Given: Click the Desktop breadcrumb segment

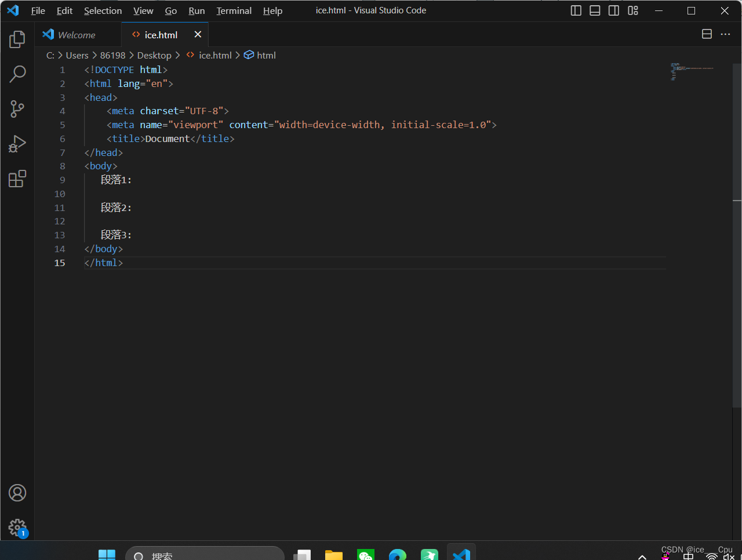Looking at the screenshot, I should coord(154,55).
